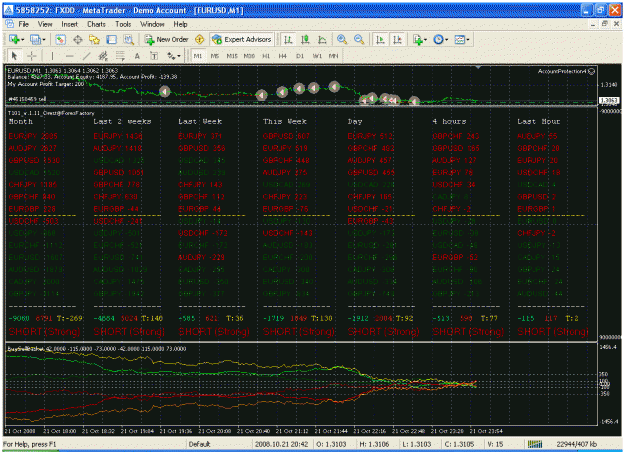Viewport: 625px width, 452px height.
Task: Switch chart to W1 timeframe
Action: (x=317, y=56)
